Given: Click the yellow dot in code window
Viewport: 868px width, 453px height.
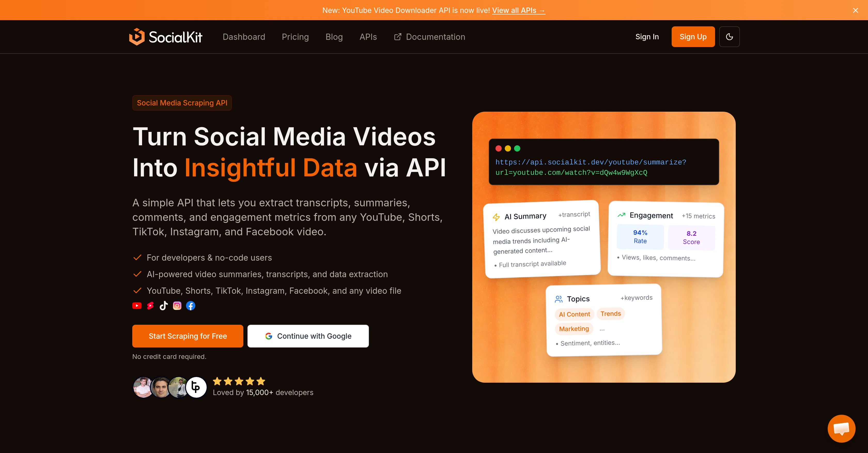Looking at the screenshot, I should (x=508, y=148).
